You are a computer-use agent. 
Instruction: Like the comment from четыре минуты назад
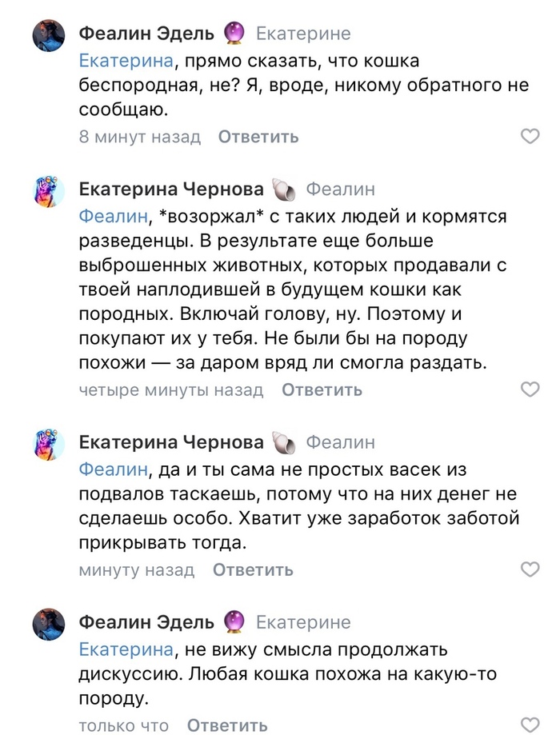(x=530, y=389)
